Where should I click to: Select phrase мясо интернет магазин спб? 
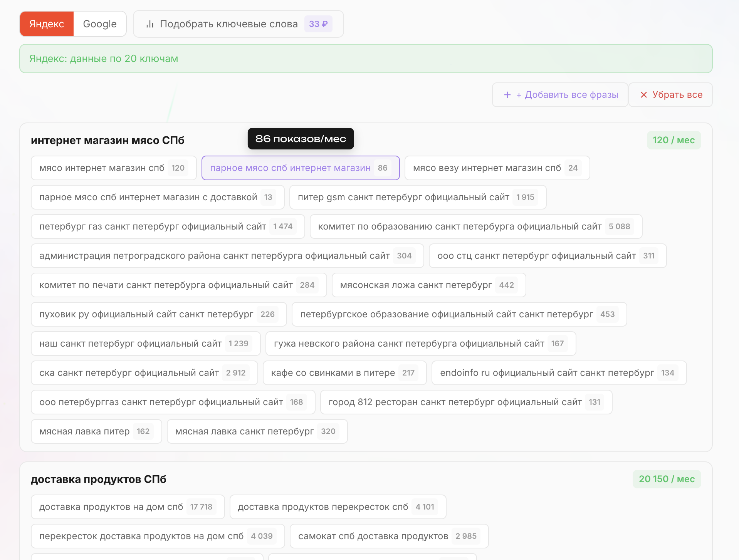(114, 168)
